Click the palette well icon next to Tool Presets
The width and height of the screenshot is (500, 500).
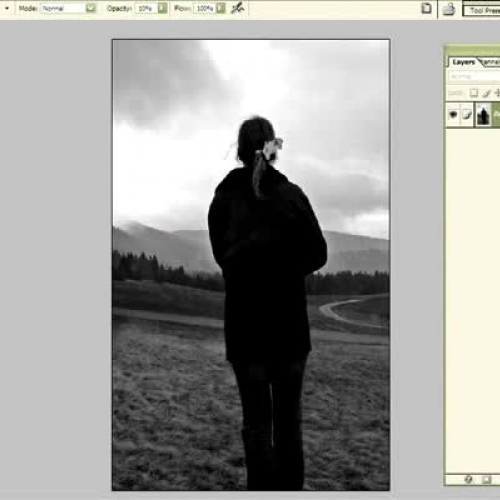pyautogui.click(x=449, y=9)
